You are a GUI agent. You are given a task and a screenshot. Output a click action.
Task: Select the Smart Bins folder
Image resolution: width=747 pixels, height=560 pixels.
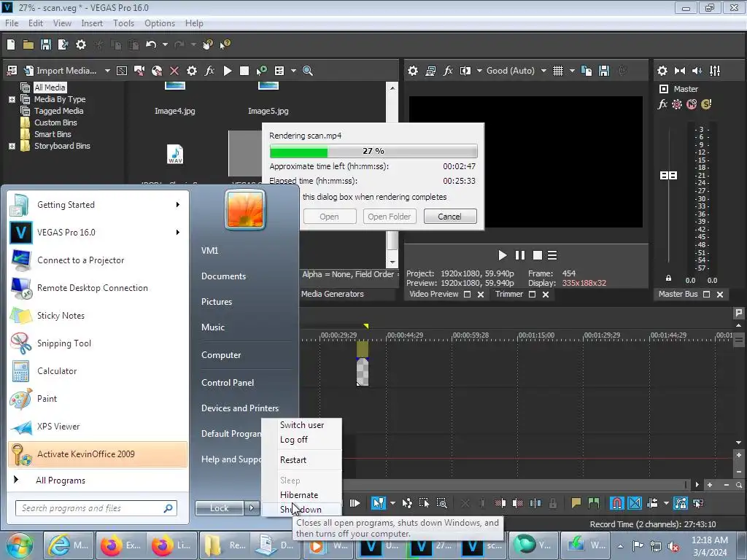(x=53, y=134)
